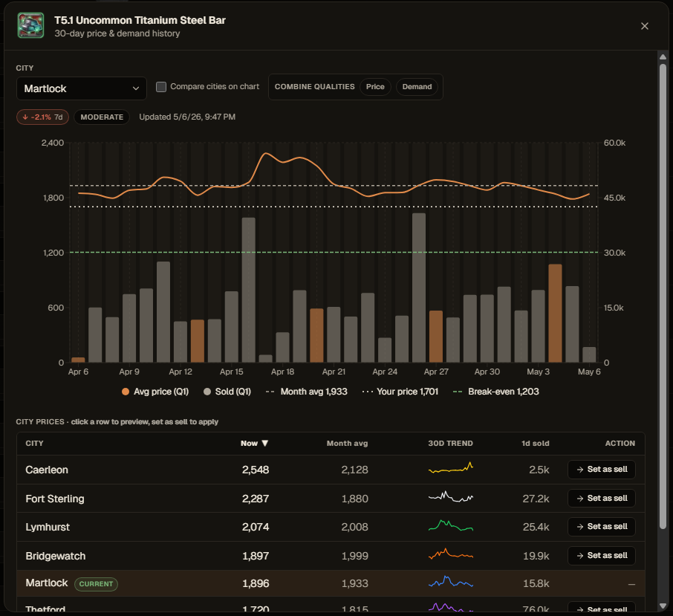Viewport: 673px width, 616px height.
Task: Set Caerleon as sell city
Action: point(602,470)
